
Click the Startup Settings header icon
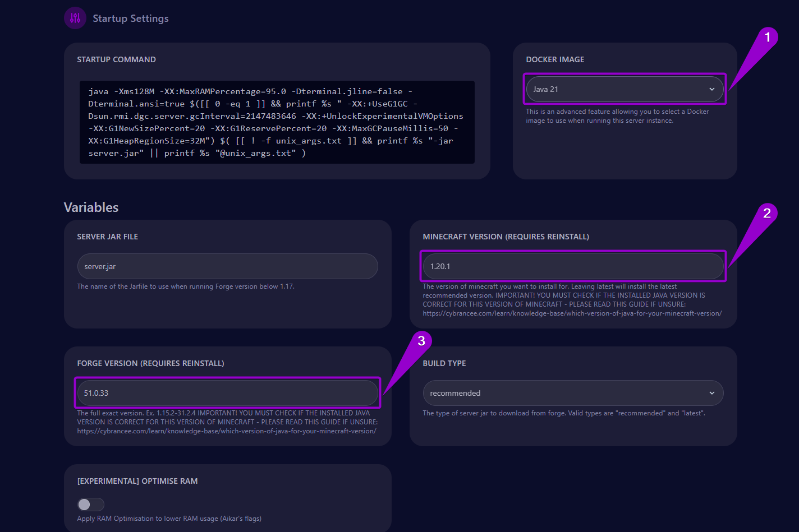click(75, 18)
